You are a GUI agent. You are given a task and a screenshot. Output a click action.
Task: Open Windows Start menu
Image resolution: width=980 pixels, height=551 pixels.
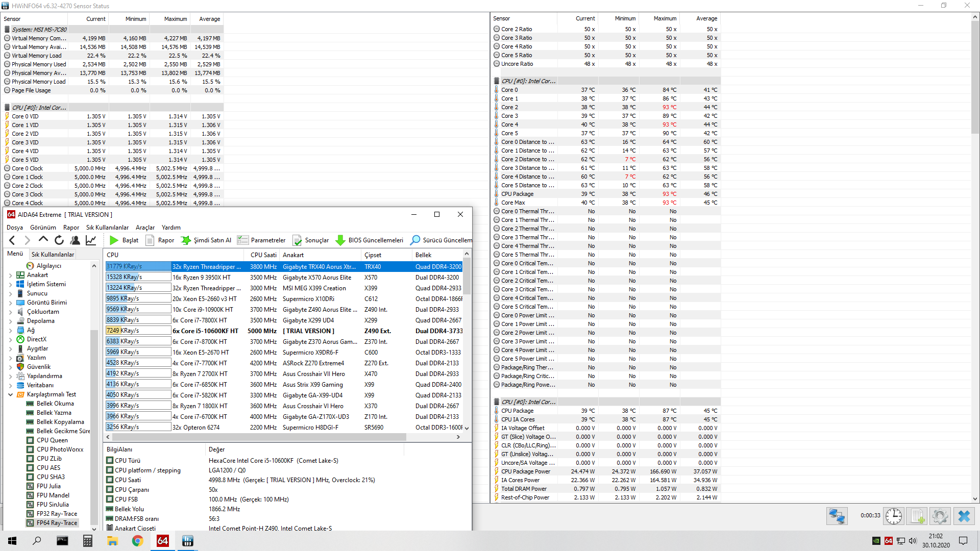coord(12,541)
